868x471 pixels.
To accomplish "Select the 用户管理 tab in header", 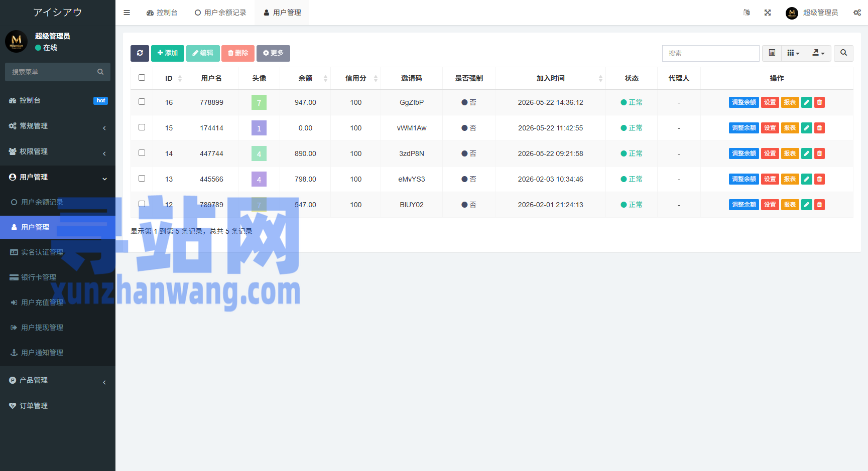I will click(282, 13).
